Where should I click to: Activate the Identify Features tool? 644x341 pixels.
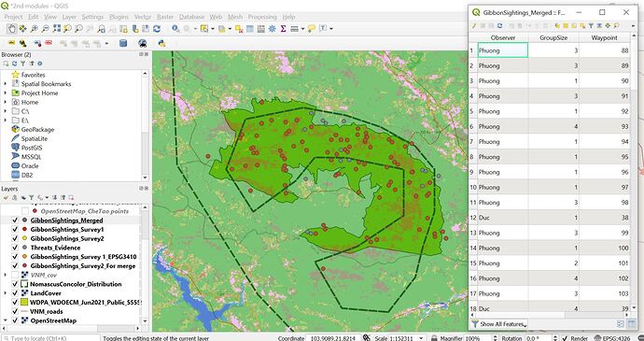tap(175, 29)
